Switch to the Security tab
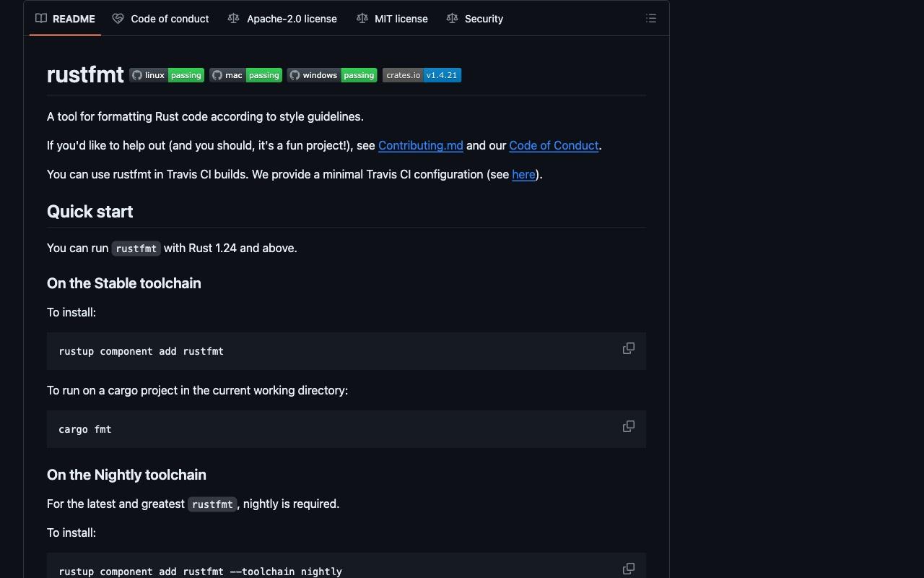924x578 pixels. coord(475,19)
